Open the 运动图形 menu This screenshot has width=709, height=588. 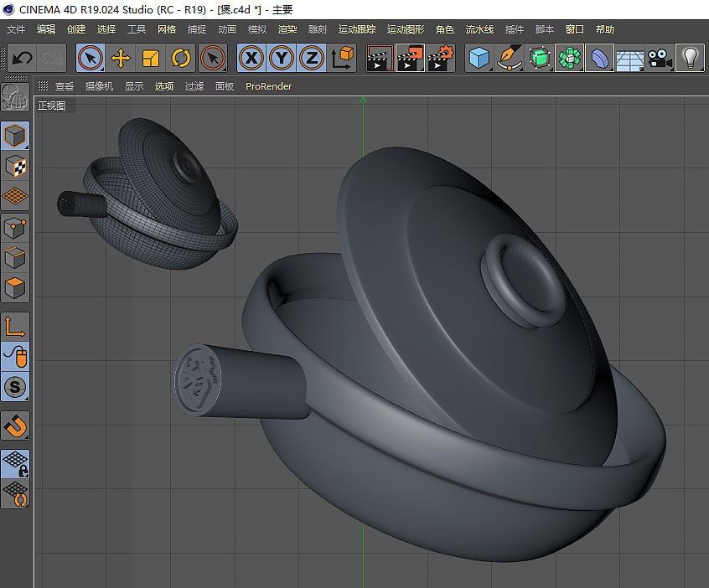pos(405,29)
